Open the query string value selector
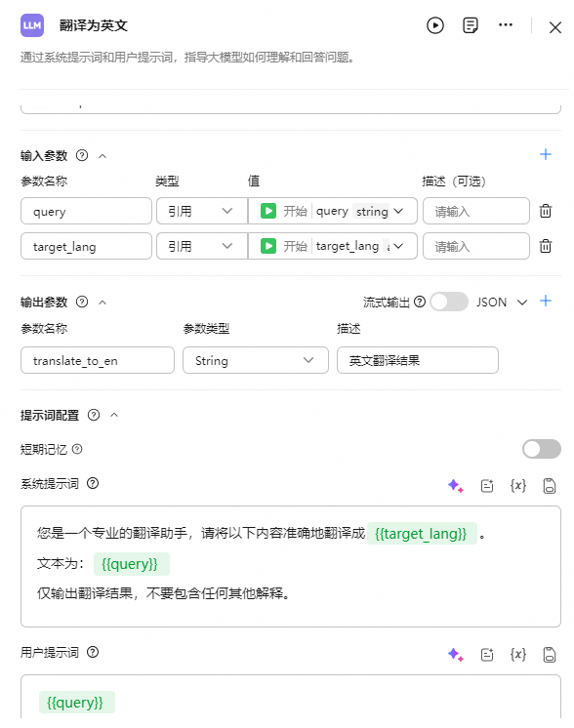 coord(333,211)
